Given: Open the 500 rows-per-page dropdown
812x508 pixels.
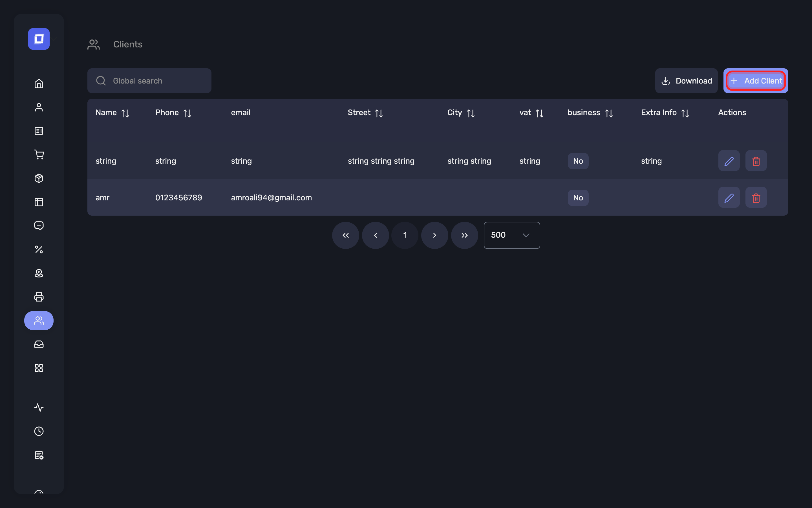Looking at the screenshot, I should 512,235.
